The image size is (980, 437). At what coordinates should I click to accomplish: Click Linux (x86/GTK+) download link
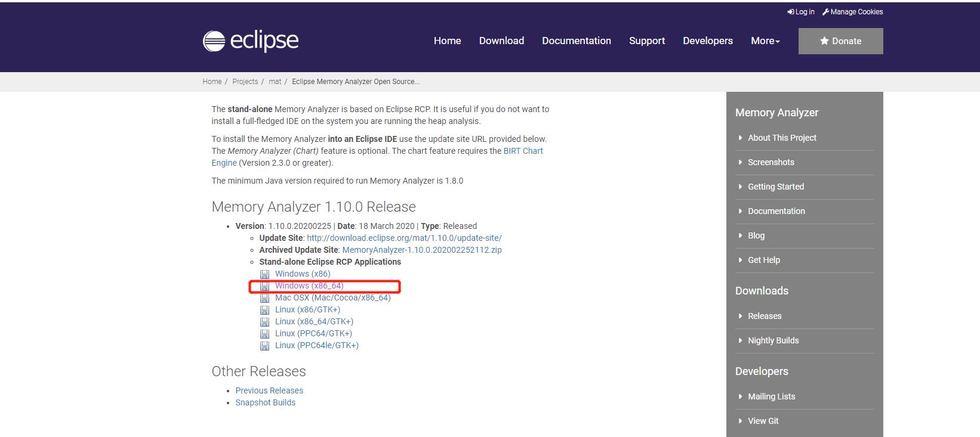click(307, 309)
